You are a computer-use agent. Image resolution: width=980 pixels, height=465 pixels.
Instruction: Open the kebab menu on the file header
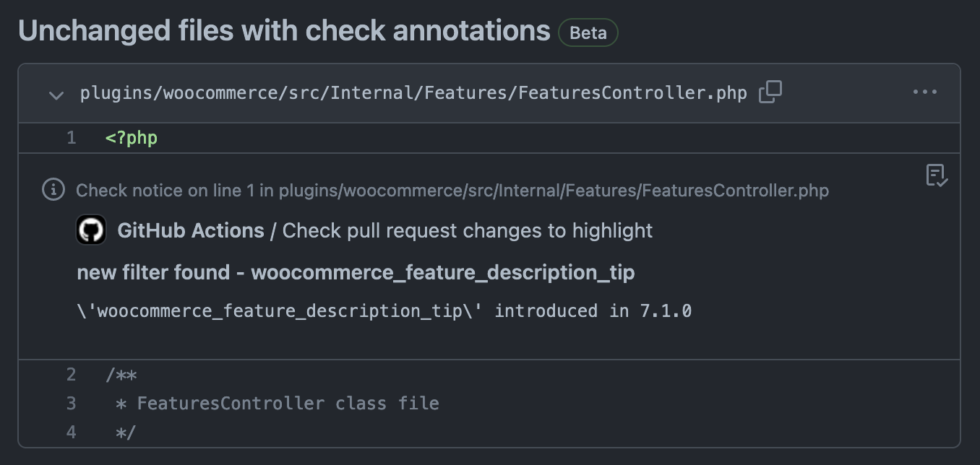point(925,92)
